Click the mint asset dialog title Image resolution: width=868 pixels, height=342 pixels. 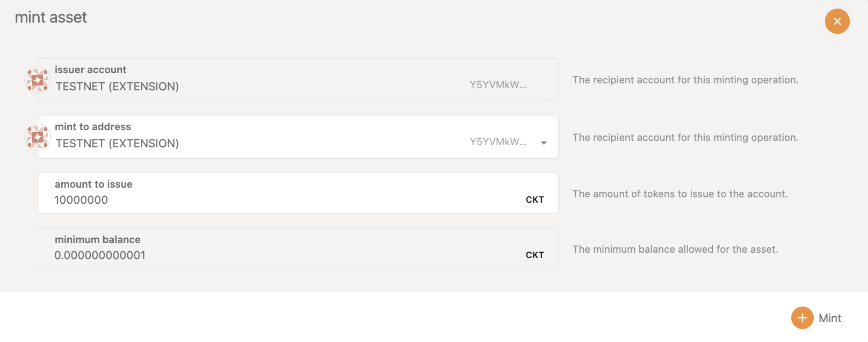(51, 18)
